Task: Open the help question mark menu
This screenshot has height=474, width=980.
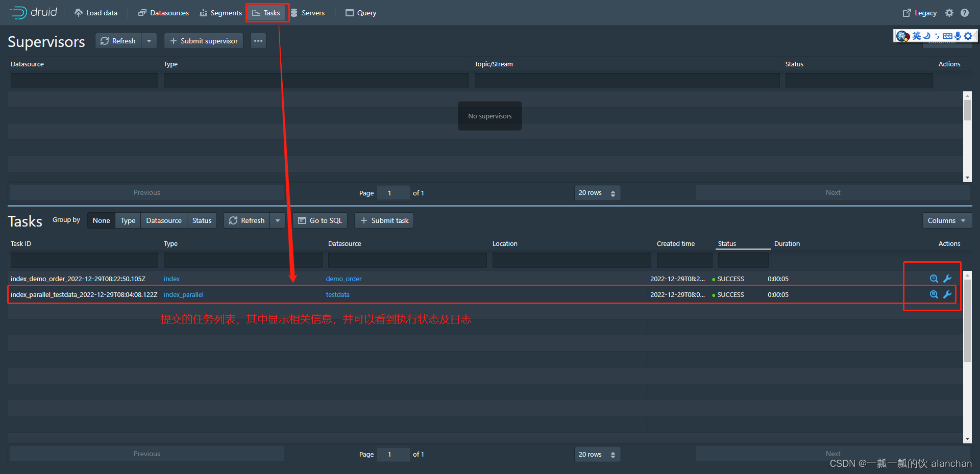Action: pos(965,13)
